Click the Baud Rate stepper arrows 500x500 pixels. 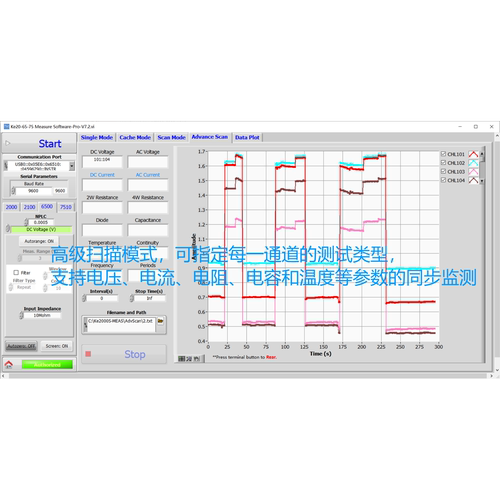coord(13,191)
